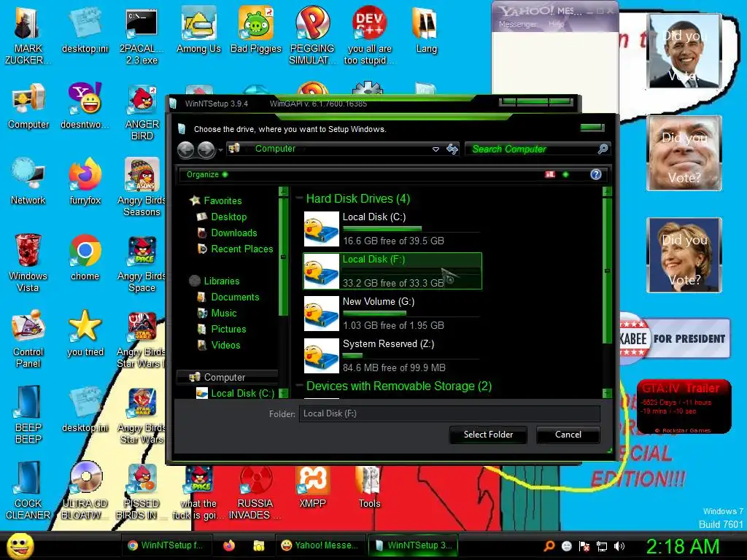The height and width of the screenshot is (560, 747).
Task: Switch to the Chrome WinNTSetup taskbar item
Action: pos(166,545)
